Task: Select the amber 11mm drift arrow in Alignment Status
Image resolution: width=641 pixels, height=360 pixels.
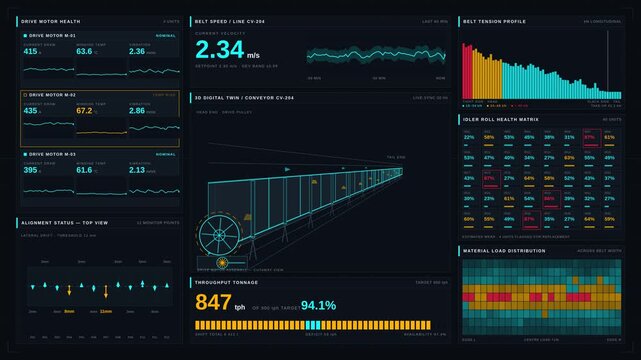Action: click(106, 291)
